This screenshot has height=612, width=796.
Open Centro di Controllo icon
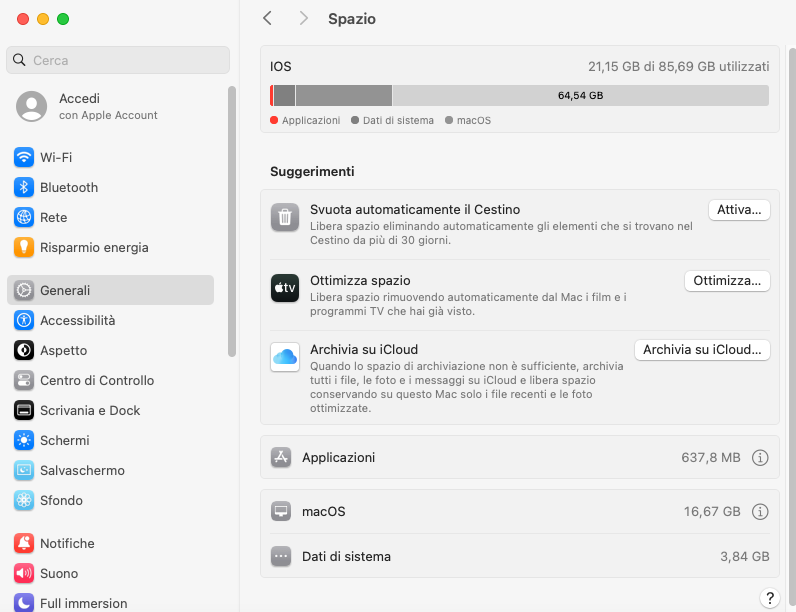point(24,380)
